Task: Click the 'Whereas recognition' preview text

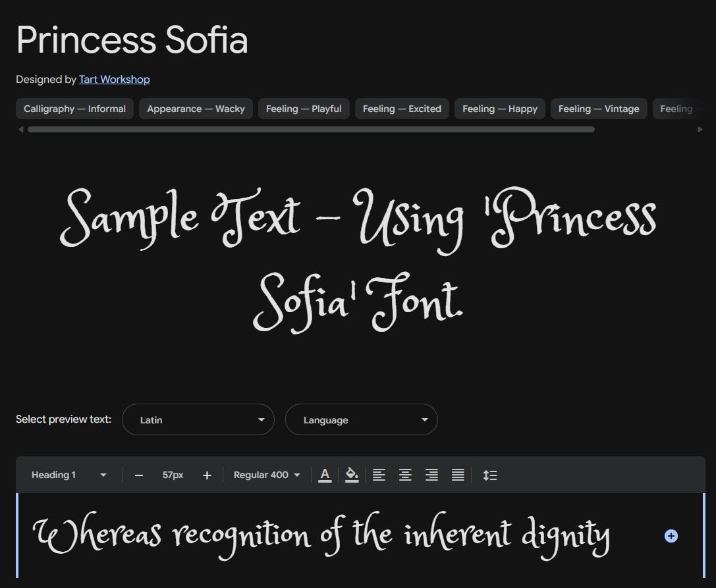Action: click(321, 535)
